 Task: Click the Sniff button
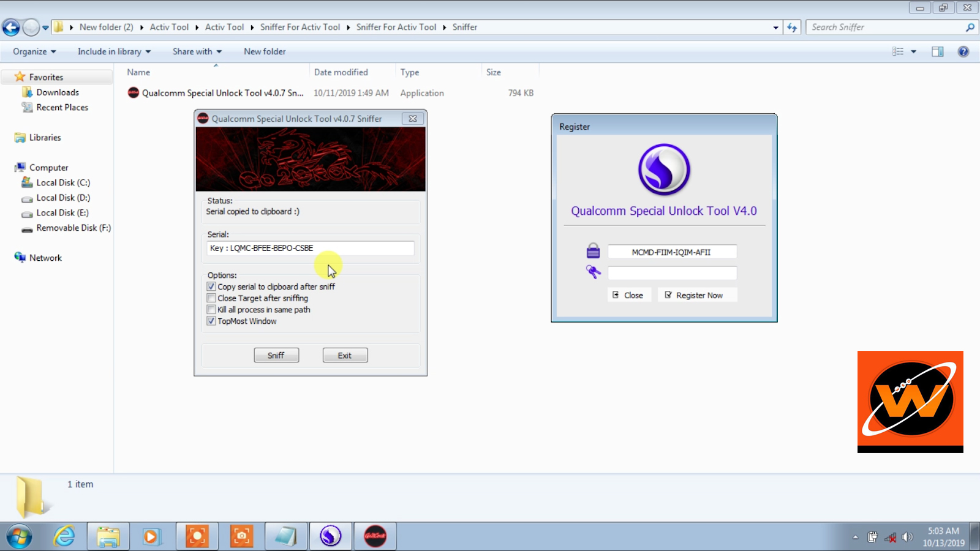click(276, 355)
